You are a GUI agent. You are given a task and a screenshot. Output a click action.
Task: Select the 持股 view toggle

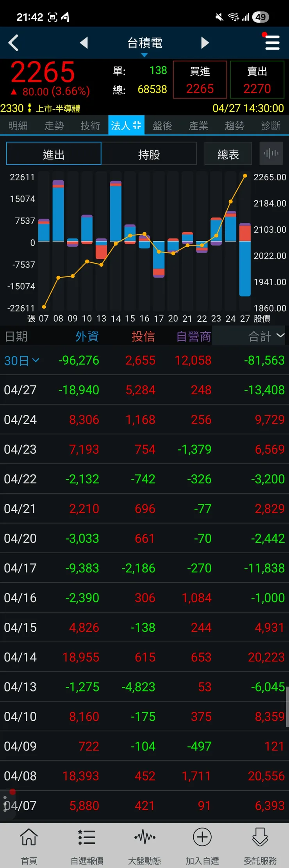[149, 154]
